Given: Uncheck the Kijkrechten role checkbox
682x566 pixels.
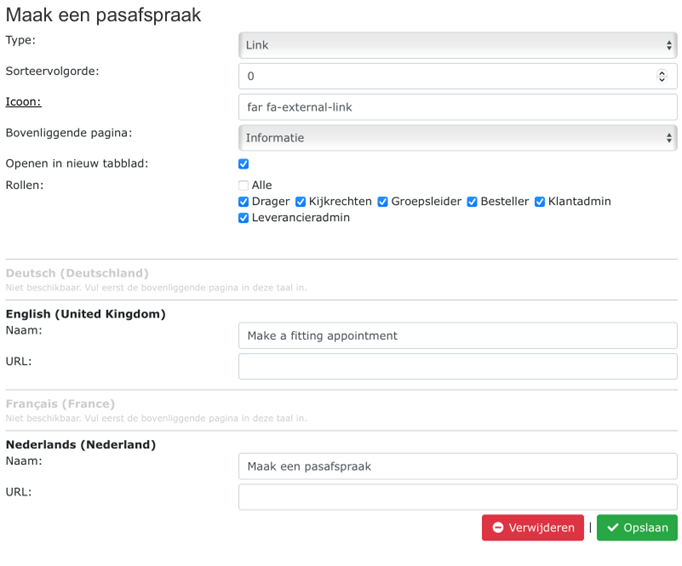Looking at the screenshot, I should click(301, 202).
